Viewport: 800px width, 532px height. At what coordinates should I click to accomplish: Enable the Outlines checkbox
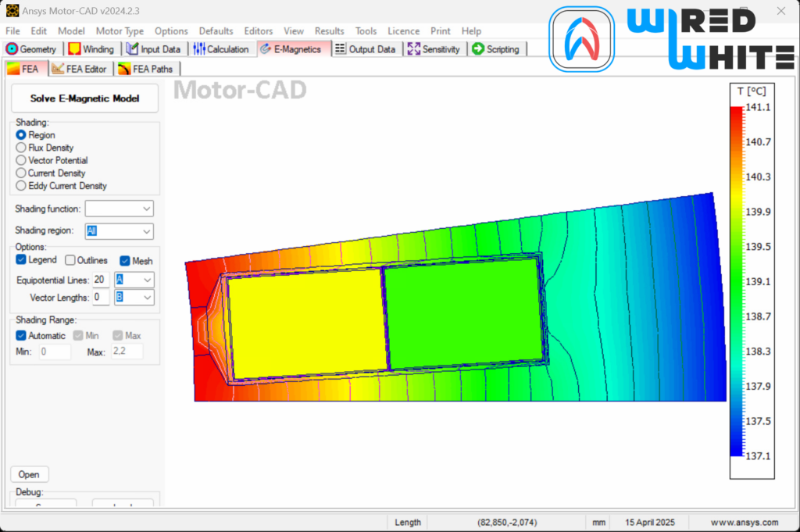tap(70, 261)
